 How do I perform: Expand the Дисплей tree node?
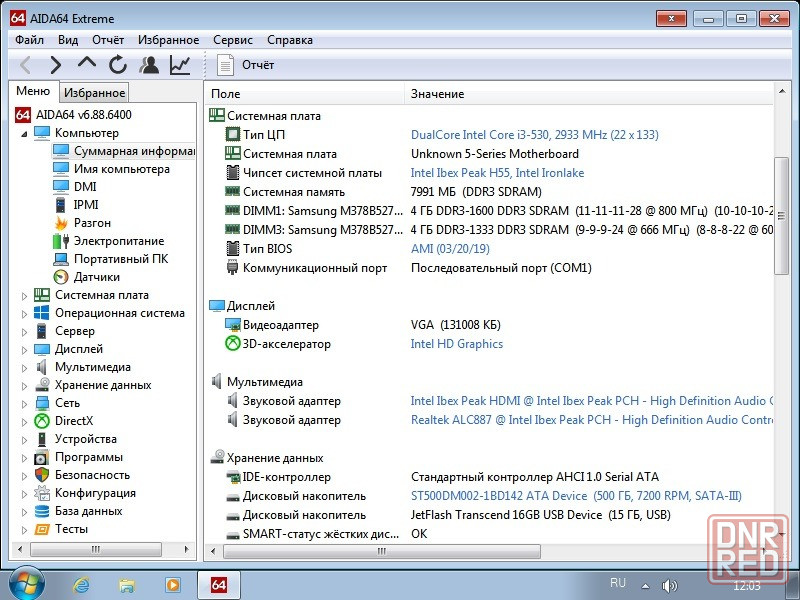pos(24,350)
